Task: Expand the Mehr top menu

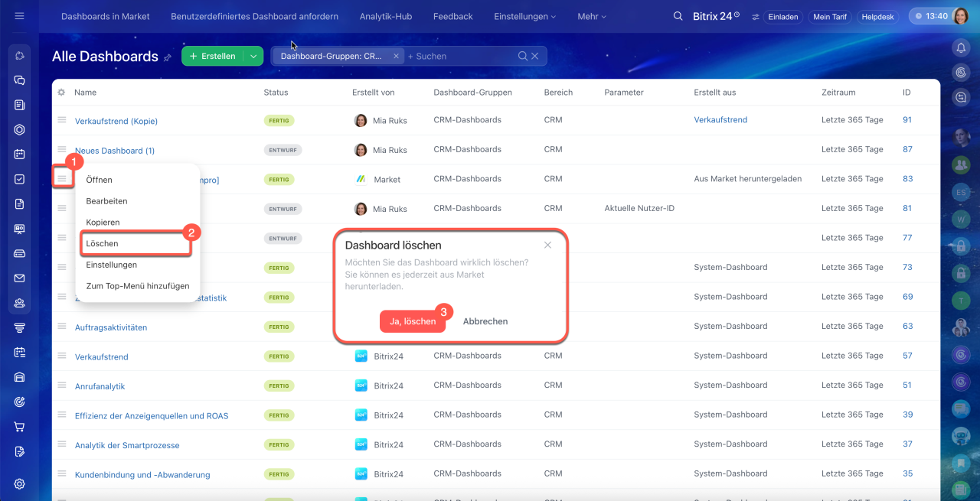Action: (x=591, y=16)
